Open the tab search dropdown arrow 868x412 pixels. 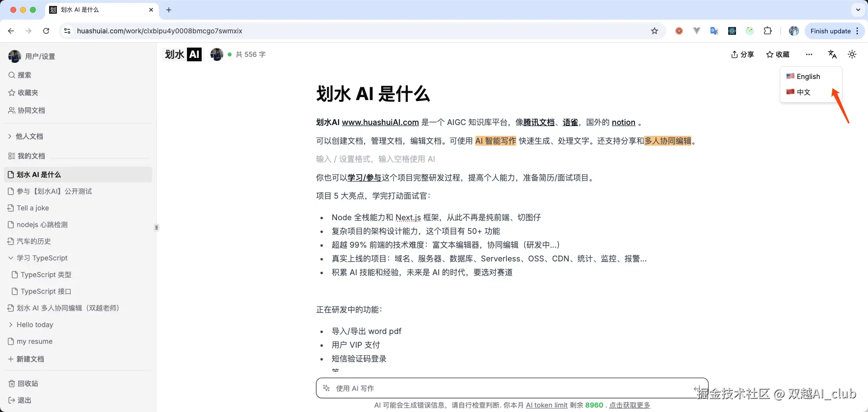tap(858, 10)
